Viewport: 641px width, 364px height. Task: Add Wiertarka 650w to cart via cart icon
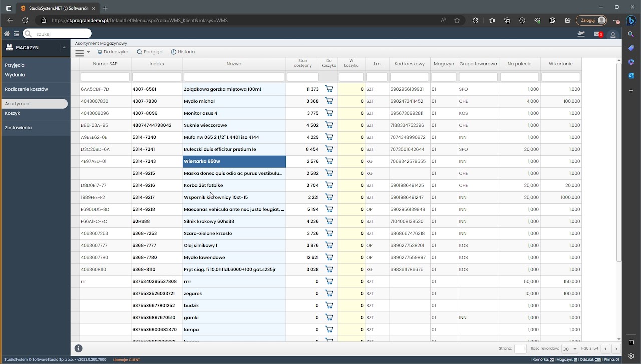tap(329, 161)
